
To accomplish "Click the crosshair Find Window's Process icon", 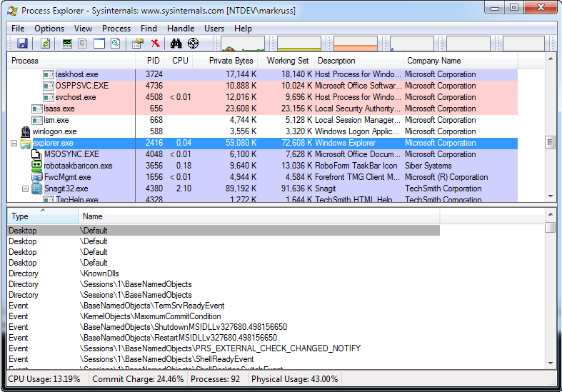I will tap(194, 44).
